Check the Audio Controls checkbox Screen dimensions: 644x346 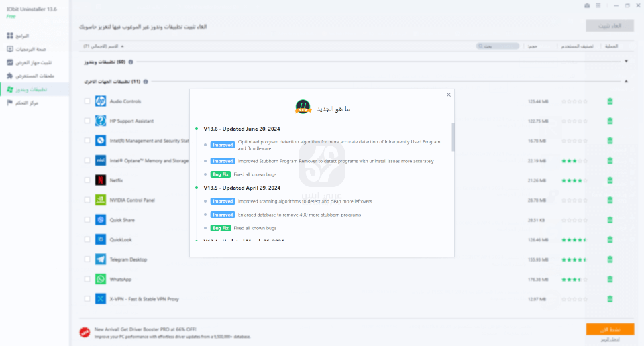87,101
